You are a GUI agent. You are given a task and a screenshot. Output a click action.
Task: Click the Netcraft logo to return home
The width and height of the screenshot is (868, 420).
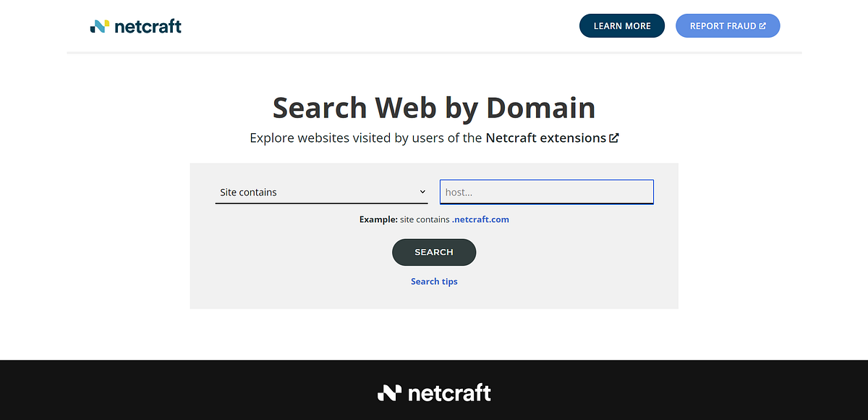(x=135, y=25)
